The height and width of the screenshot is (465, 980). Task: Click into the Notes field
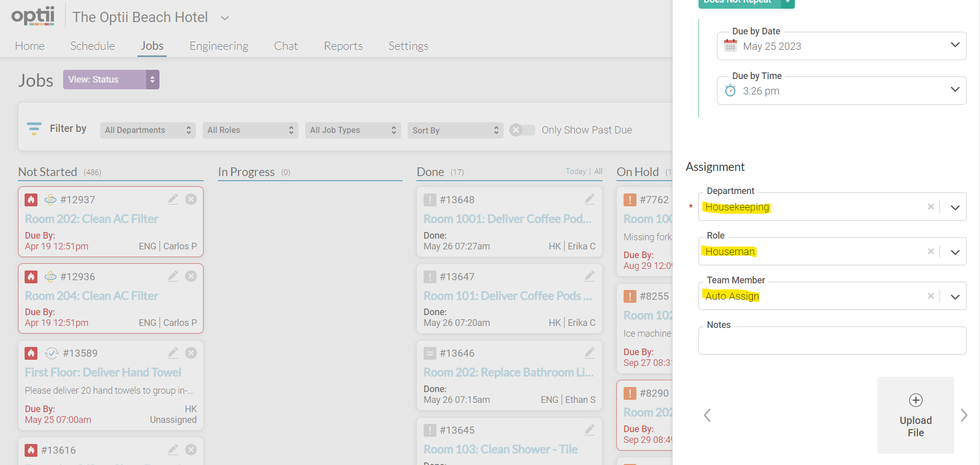click(832, 341)
